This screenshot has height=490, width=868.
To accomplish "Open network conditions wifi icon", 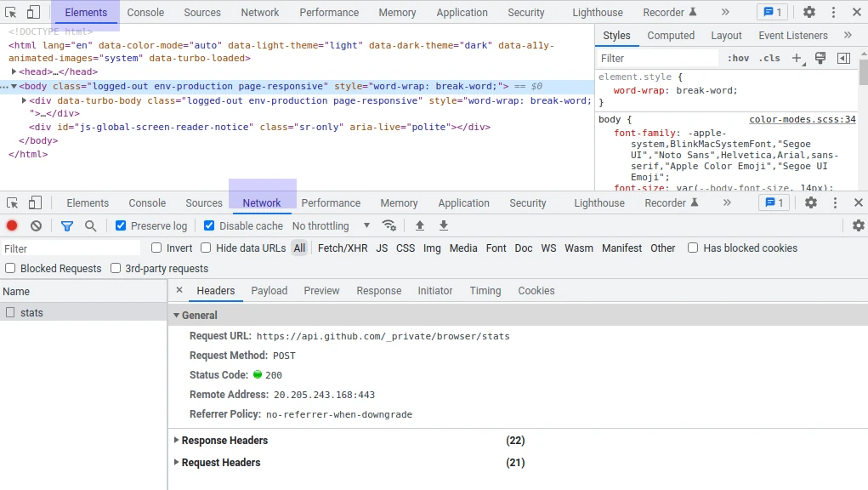I will coord(389,225).
